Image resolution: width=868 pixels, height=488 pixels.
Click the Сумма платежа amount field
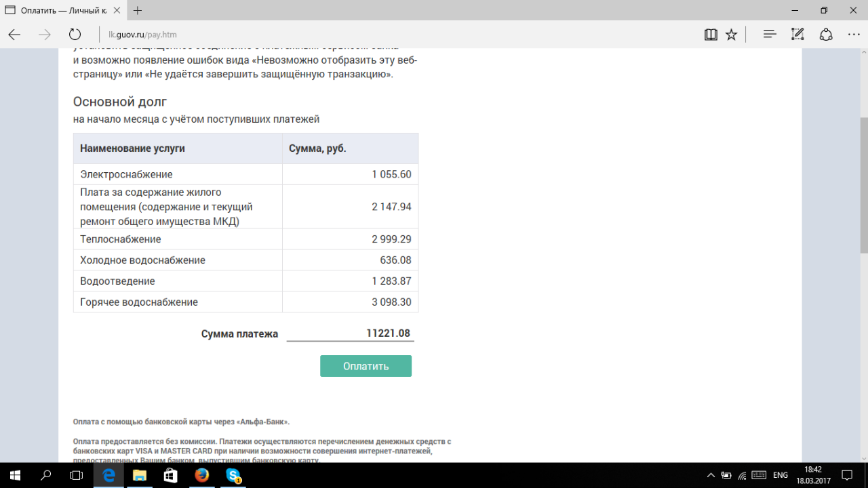point(350,333)
